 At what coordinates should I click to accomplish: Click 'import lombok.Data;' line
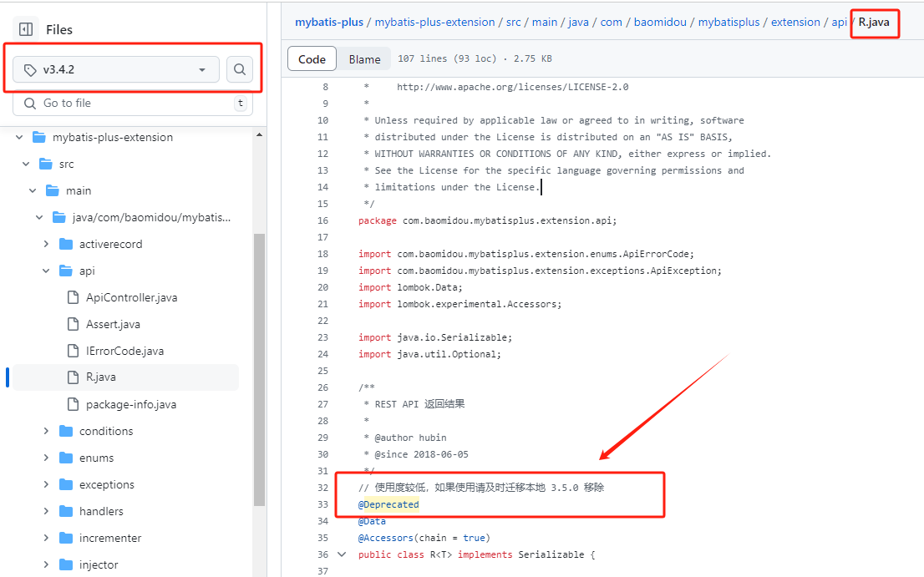[410, 287]
